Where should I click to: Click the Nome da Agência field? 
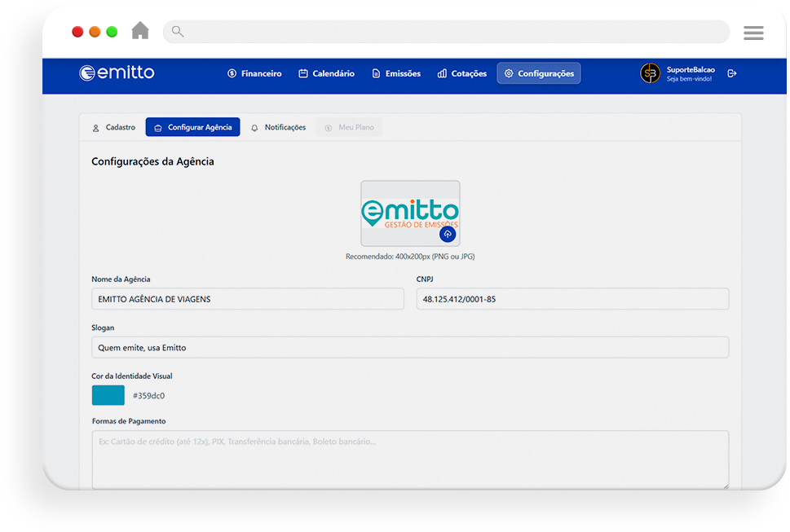click(x=247, y=299)
